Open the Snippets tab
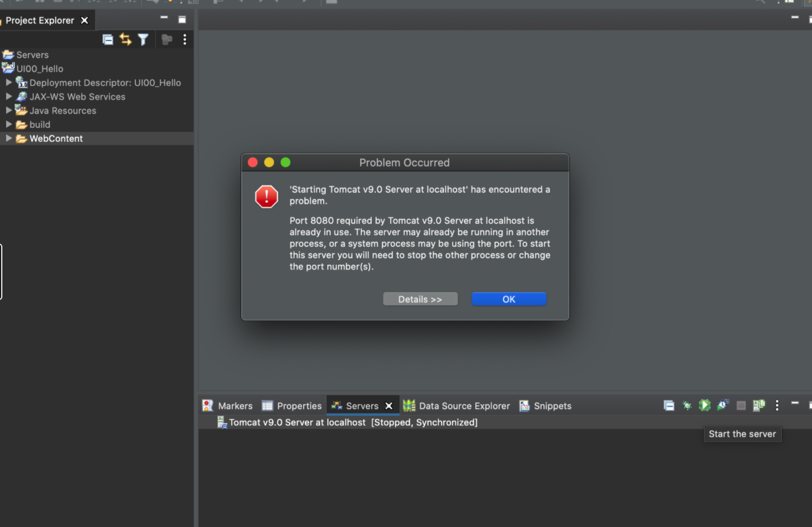Image resolution: width=812 pixels, height=527 pixels. click(545, 406)
